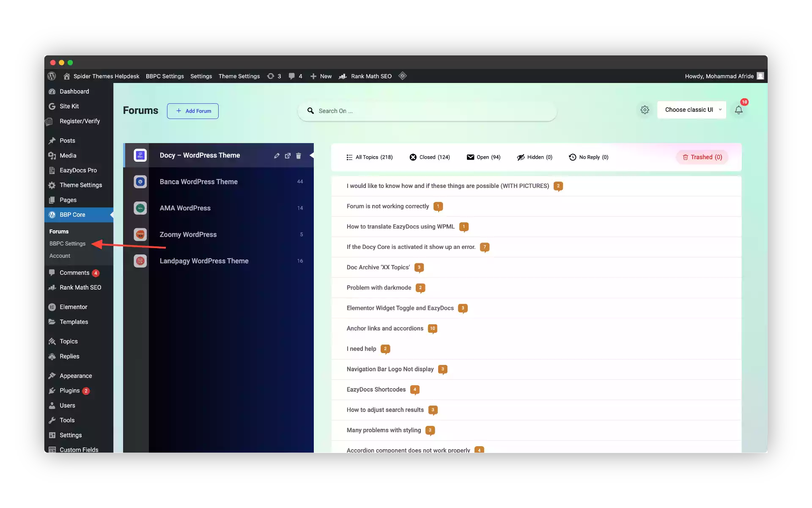The image size is (812, 508).
Task: Open the notifications bell showing 10
Action: [739, 110]
